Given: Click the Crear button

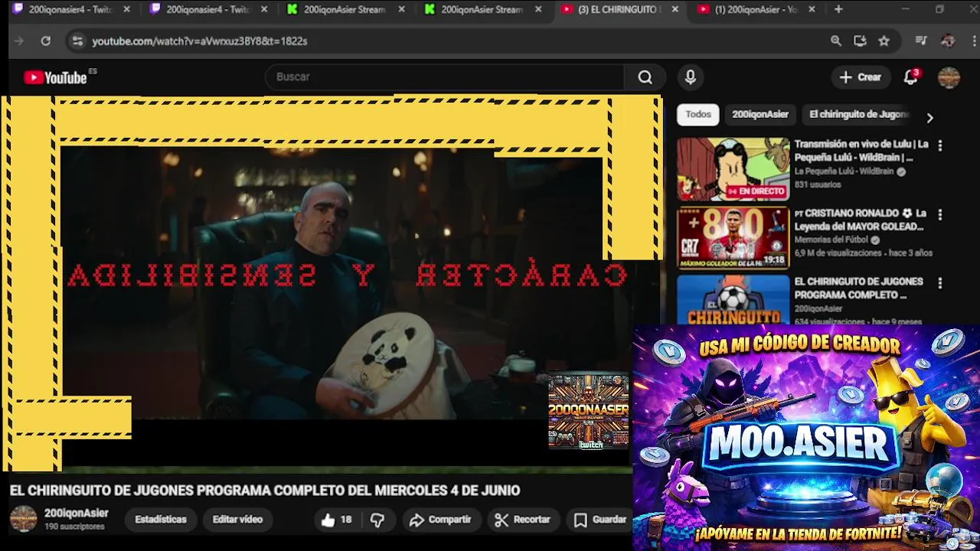Looking at the screenshot, I should 861,77.
